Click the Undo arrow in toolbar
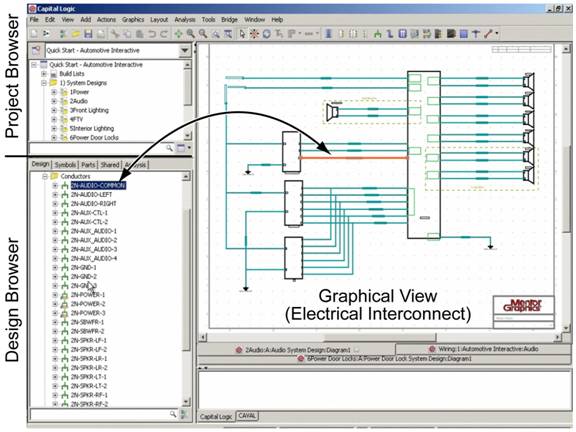The image size is (576, 432). [152, 34]
